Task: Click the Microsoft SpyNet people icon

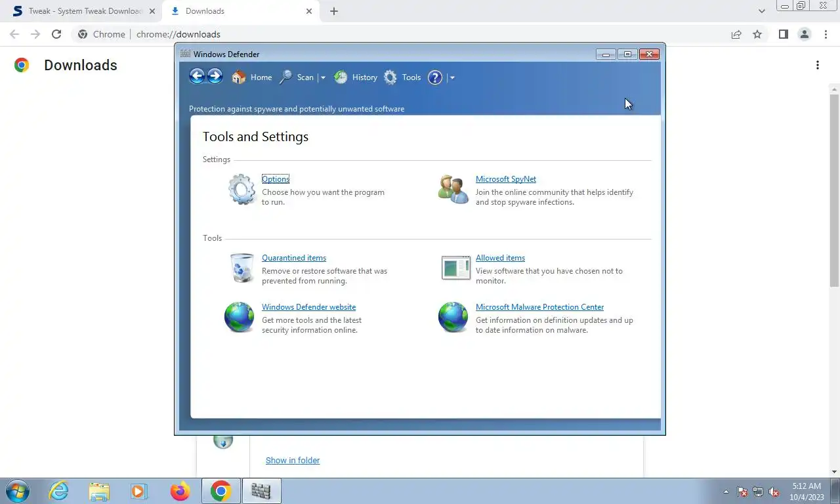Action: [x=453, y=190]
